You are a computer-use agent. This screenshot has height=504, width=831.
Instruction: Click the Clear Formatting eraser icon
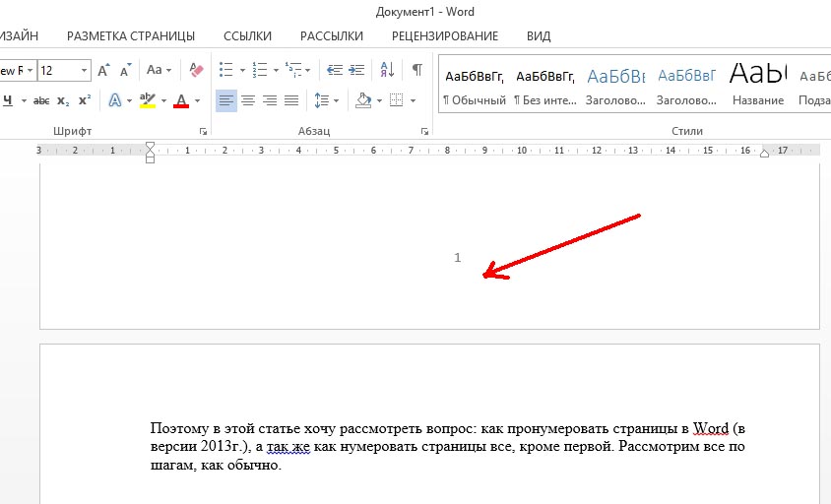tap(195, 70)
